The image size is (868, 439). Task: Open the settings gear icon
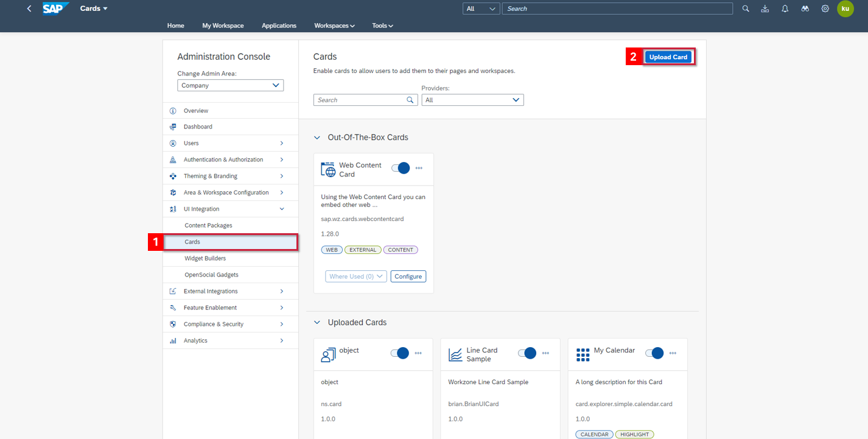(x=825, y=9)
